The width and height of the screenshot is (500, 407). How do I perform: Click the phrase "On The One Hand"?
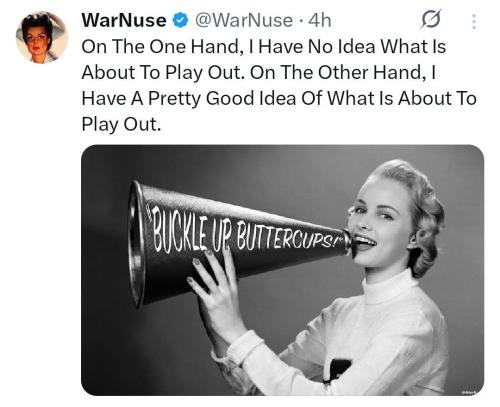[x=160, y=47]
